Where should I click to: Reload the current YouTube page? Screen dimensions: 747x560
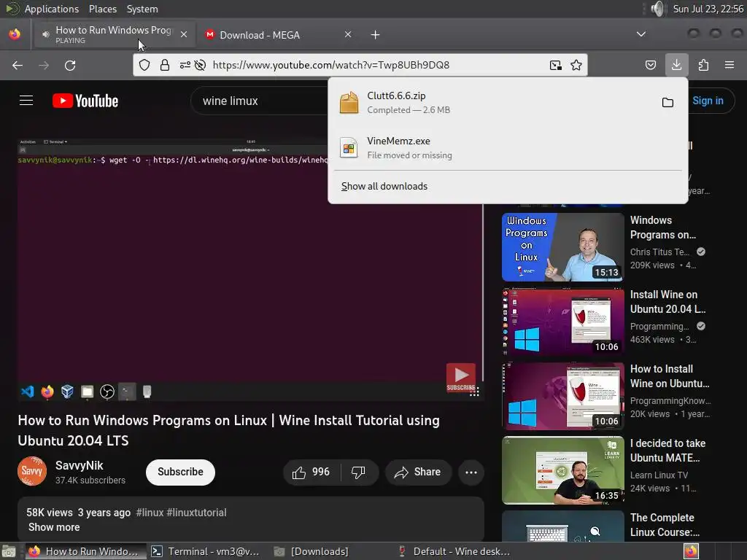pyautogui.click(x=70, y=65)
